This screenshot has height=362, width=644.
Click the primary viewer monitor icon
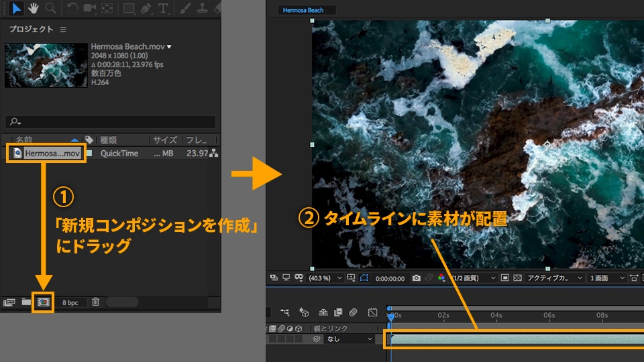tap(286, 278)
